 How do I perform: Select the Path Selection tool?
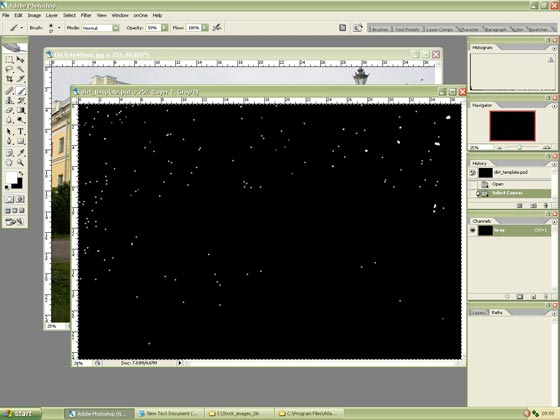click(10, 132)
